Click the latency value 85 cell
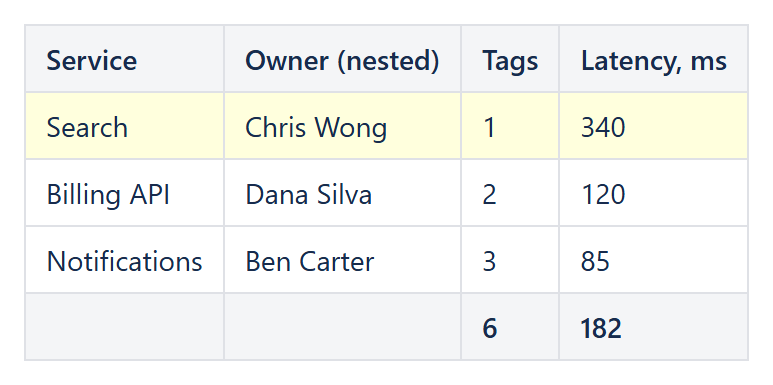This screenshot has height=385, width=773. (x=653, y=260)
